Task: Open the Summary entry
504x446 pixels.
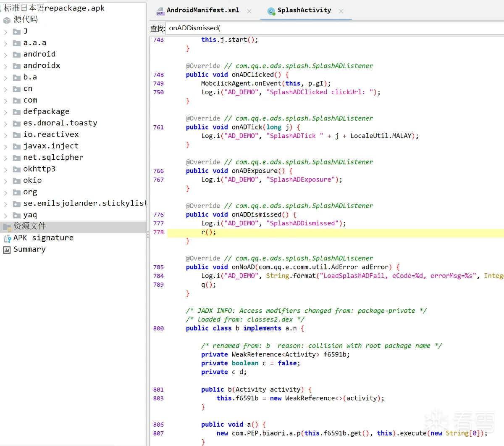Action: pos(29,249)
